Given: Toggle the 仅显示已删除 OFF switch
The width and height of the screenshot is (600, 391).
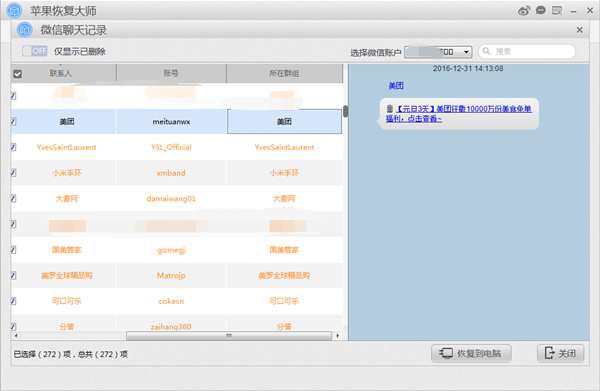Looking at the screenshot, I should [34, 51].
